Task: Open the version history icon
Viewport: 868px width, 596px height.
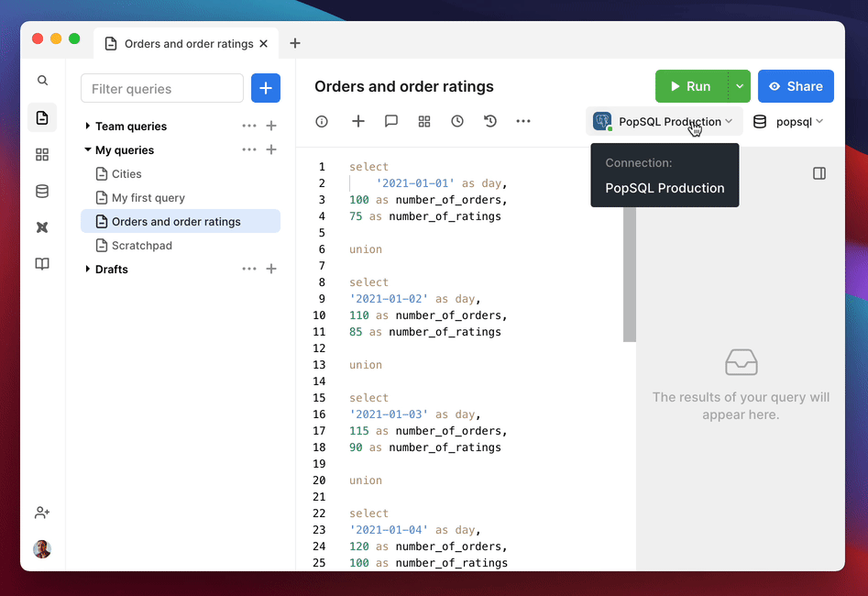Action: pyautogui.click(x=490, y=121)
